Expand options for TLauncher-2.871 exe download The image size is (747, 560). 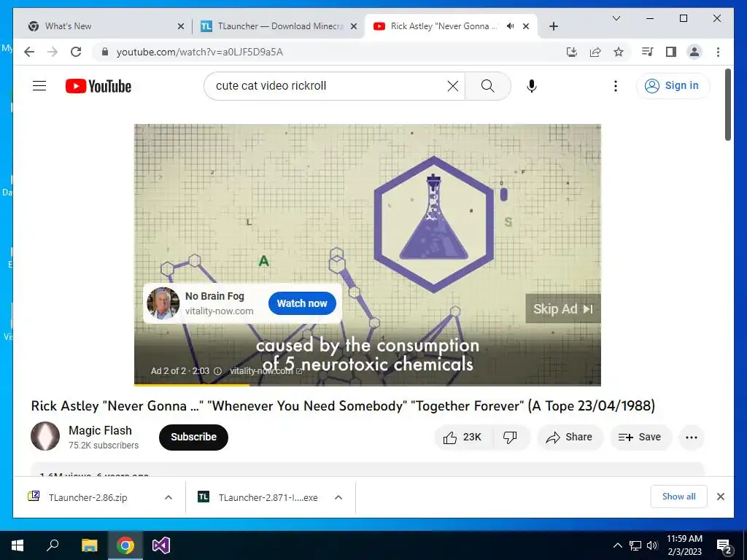click(338, 497)
